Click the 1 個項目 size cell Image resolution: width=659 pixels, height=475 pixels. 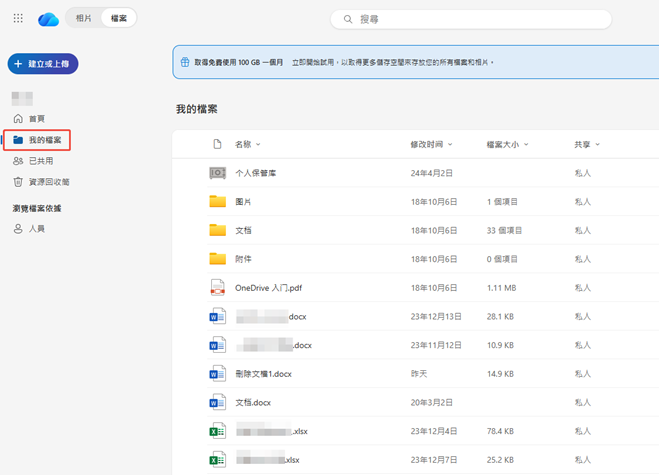(x=502, y=202)
